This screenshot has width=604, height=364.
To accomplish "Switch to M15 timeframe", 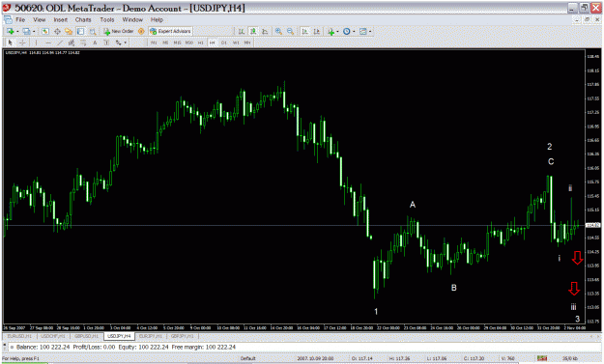I will pos(177,42).
